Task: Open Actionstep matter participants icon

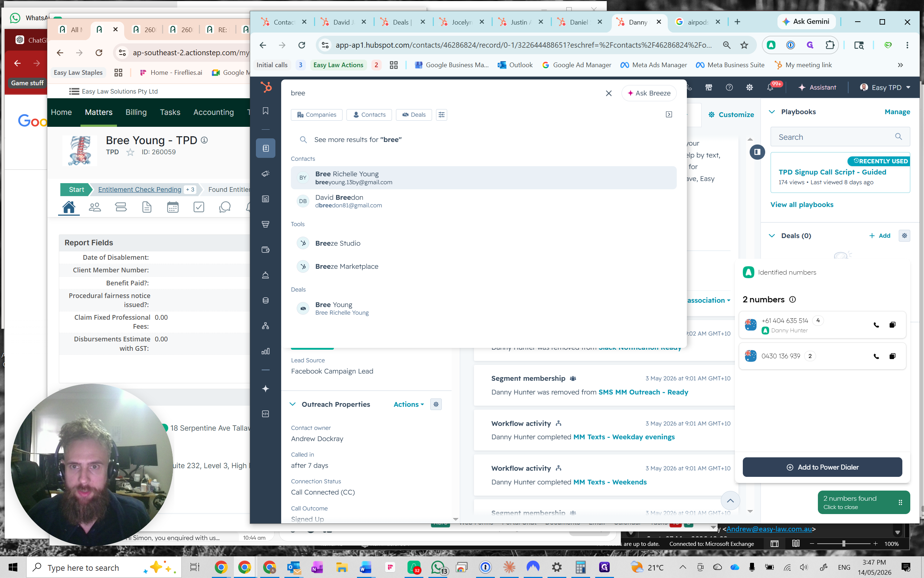Action: [x=95, y=207]
